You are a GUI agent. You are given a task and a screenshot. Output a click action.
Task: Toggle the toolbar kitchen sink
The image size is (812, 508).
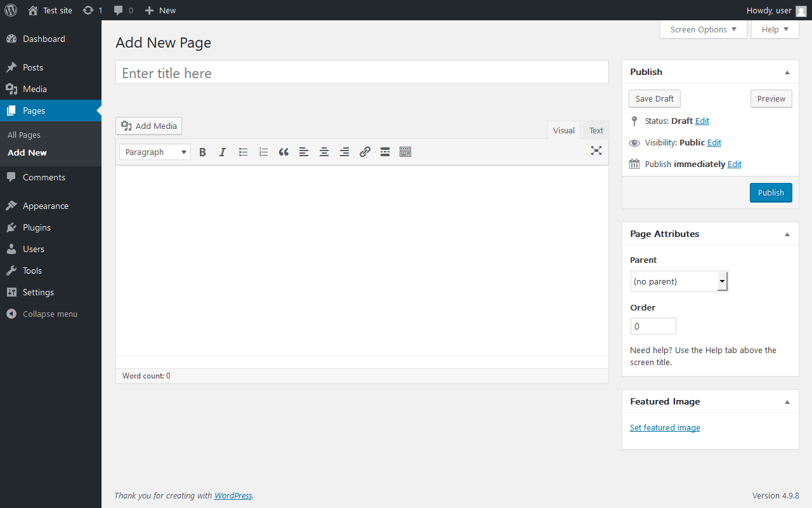(x=405, y=152)
